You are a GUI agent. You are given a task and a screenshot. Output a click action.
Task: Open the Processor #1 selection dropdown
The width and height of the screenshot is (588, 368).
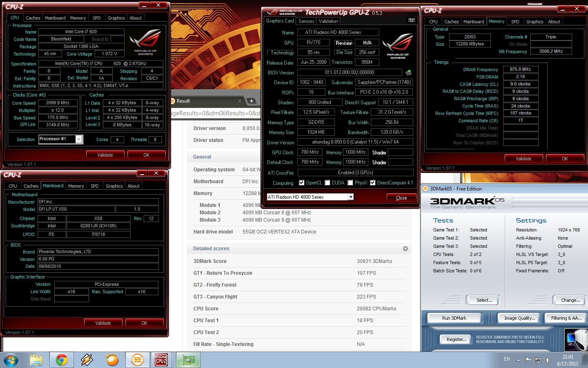79,139
